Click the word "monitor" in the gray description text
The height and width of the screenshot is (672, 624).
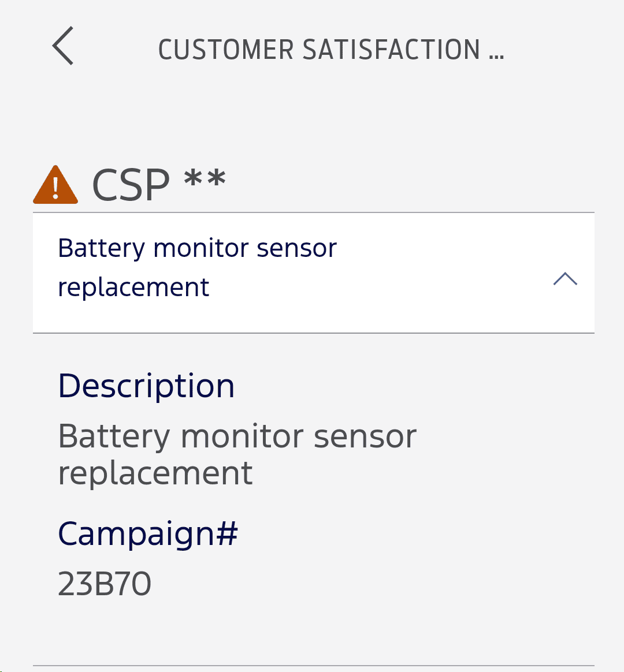pyautogui.click(x=242, y=436)
